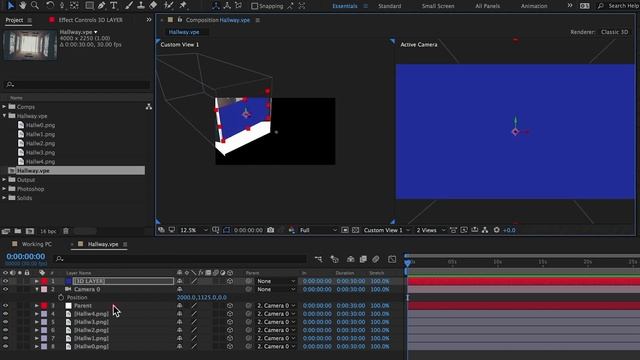Open the 2 Views layout dropdown

point(431,230)
